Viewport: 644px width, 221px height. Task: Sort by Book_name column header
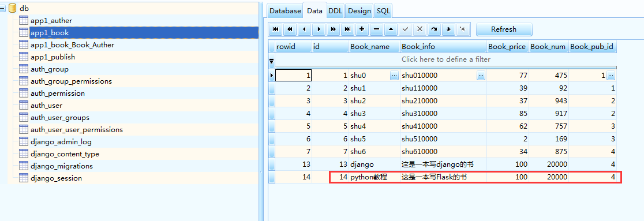pyautogui.click(x=375, y=46)
